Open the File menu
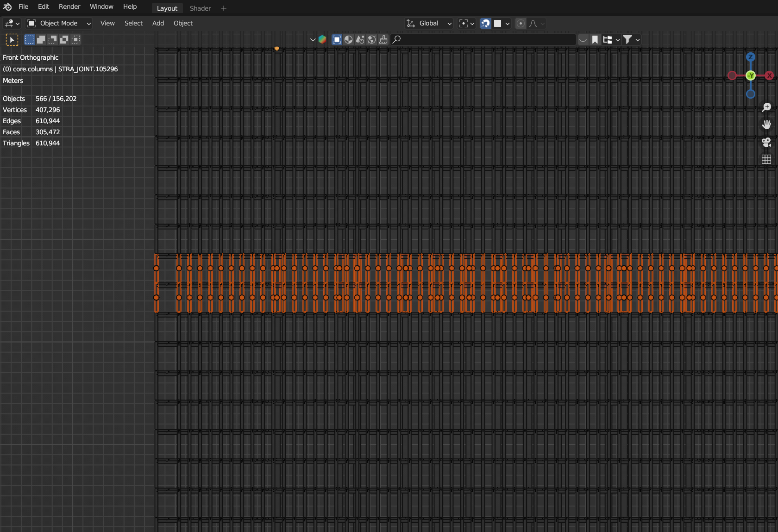 coord(23,7)
